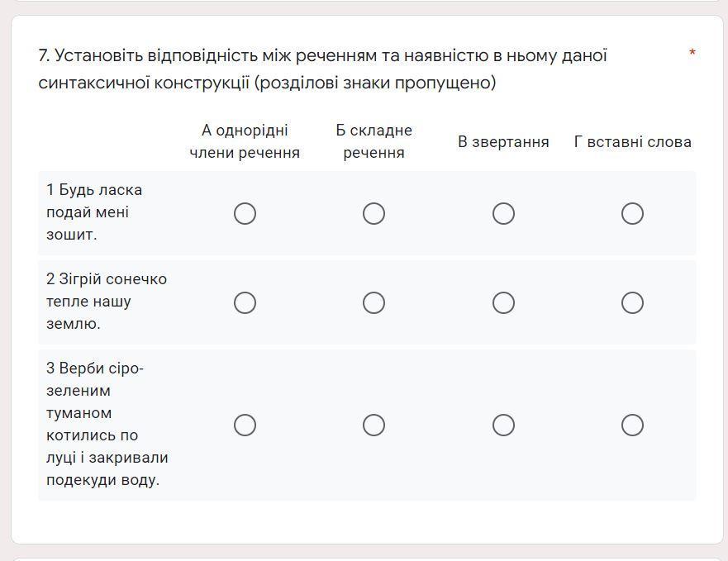The height and width of the screenshot is (561, 728).
Task: Click the red required asterisk
Action: click(692, 53)
